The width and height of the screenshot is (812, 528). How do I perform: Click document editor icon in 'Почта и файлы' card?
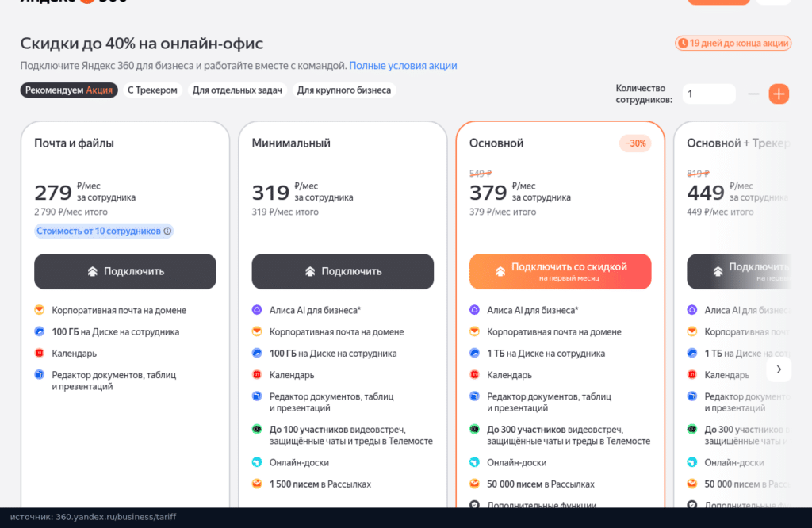(40, 374)
